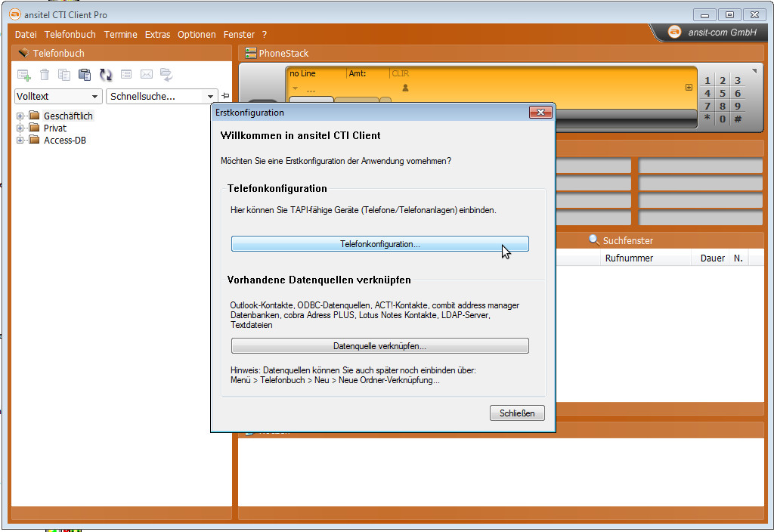Open the Optionen menu
The width and height of the screenshot is (774, 532).
pos(197,34)
